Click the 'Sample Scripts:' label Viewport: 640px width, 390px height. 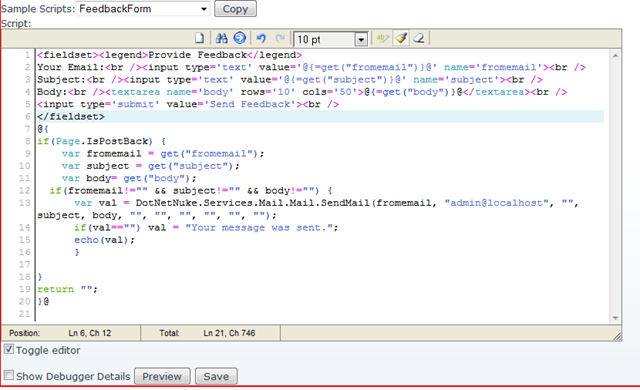click(x=38, y=9)
